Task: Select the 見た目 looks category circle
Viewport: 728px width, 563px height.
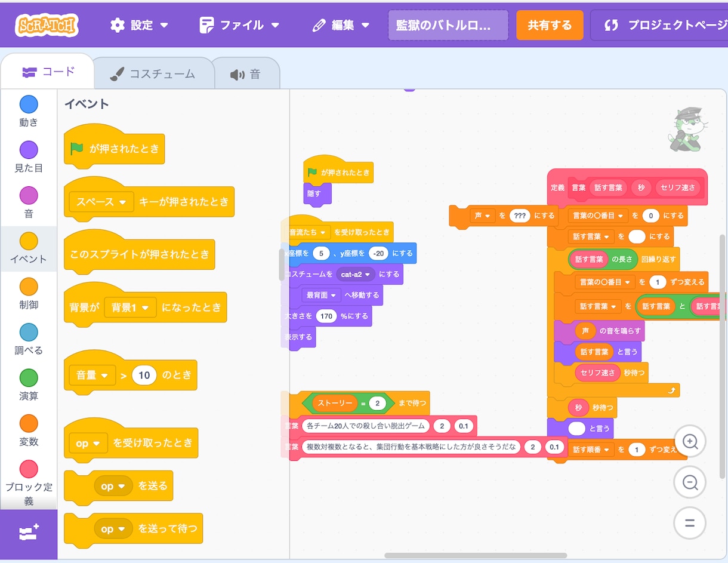Action: [x=29, y=150]
